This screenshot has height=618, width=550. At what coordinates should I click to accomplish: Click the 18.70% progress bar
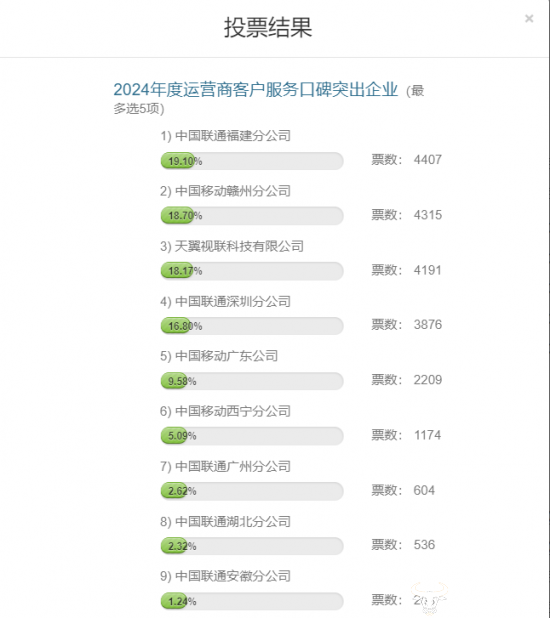click(252, 216)
